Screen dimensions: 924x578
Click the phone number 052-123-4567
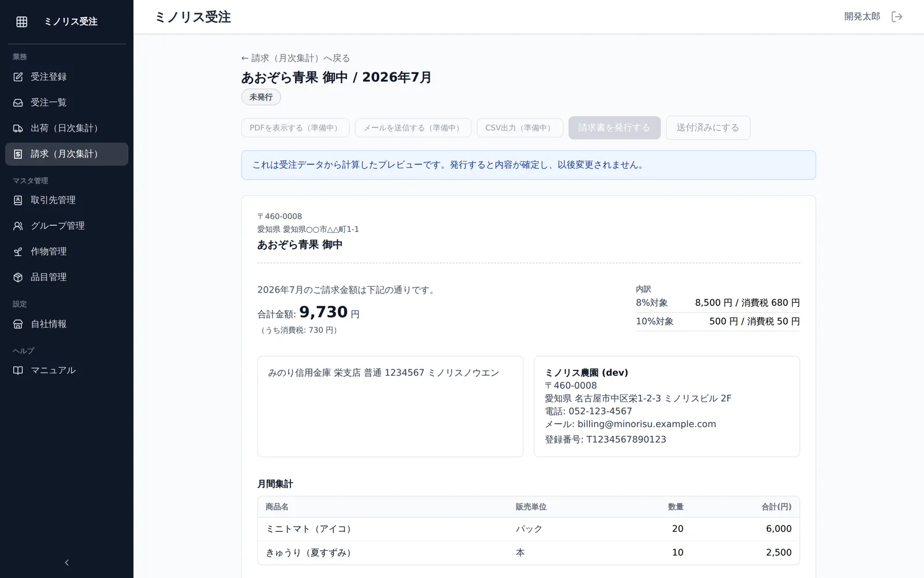click(600, 412)
